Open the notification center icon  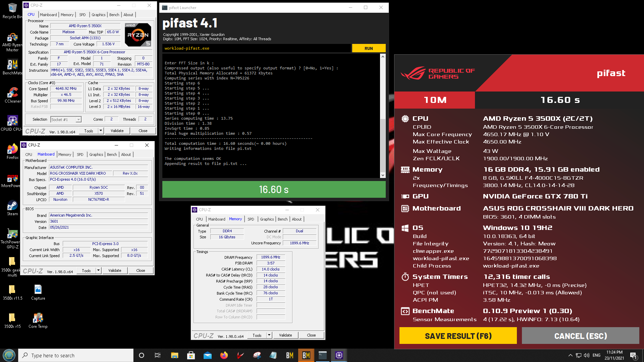click(633, 355)
